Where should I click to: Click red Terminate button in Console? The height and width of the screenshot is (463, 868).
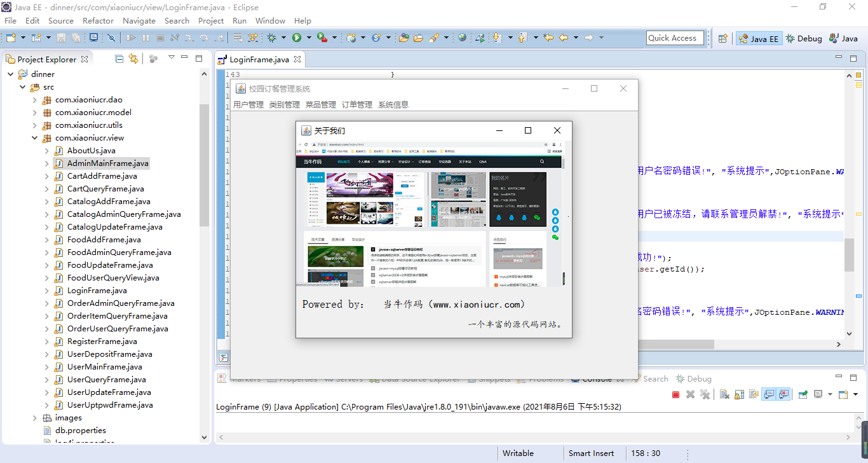coord(675,394)
